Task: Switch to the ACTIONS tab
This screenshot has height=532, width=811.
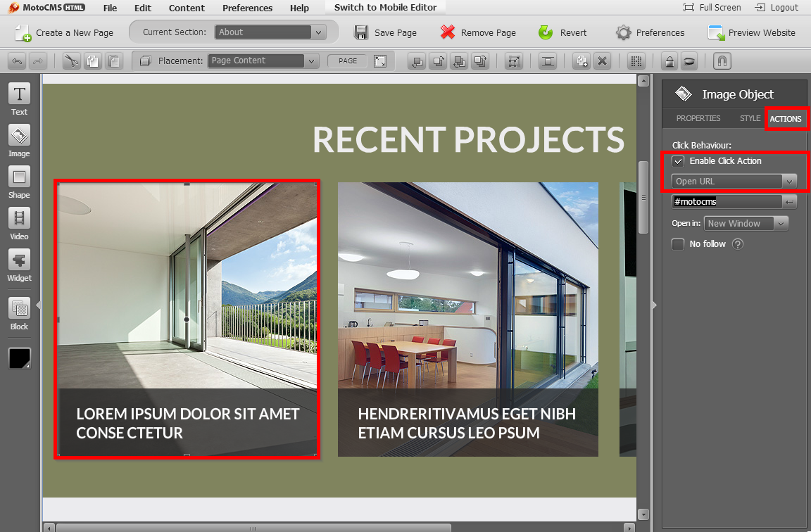Action: pyautogui.click(x=785, y=119)
